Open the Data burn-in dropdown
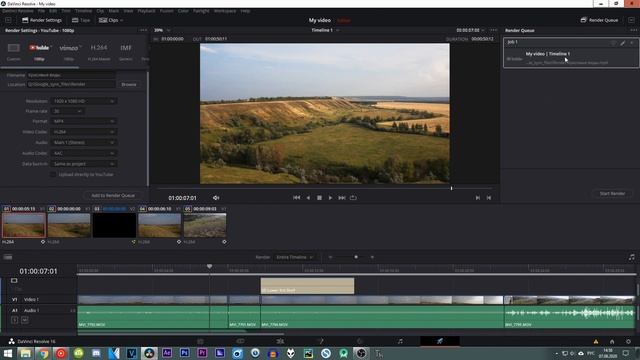The height and width of the screenshot is (360, 640). click(x=84, y=164)
